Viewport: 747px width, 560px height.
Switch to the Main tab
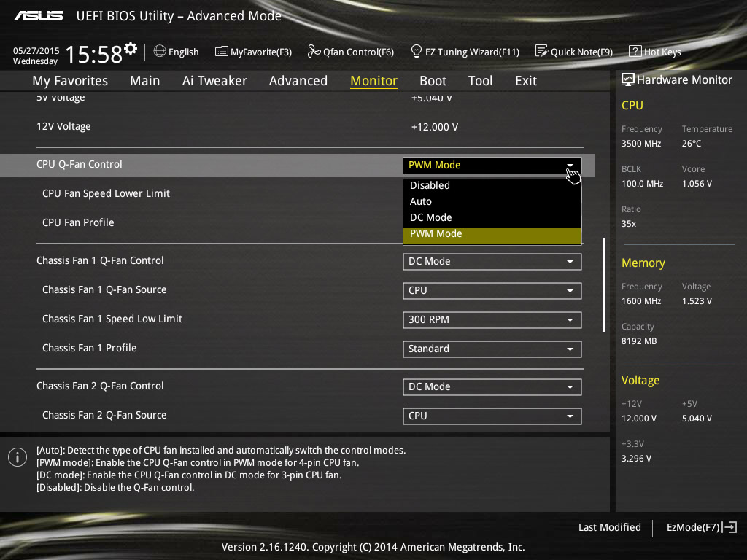pos(145,81)
